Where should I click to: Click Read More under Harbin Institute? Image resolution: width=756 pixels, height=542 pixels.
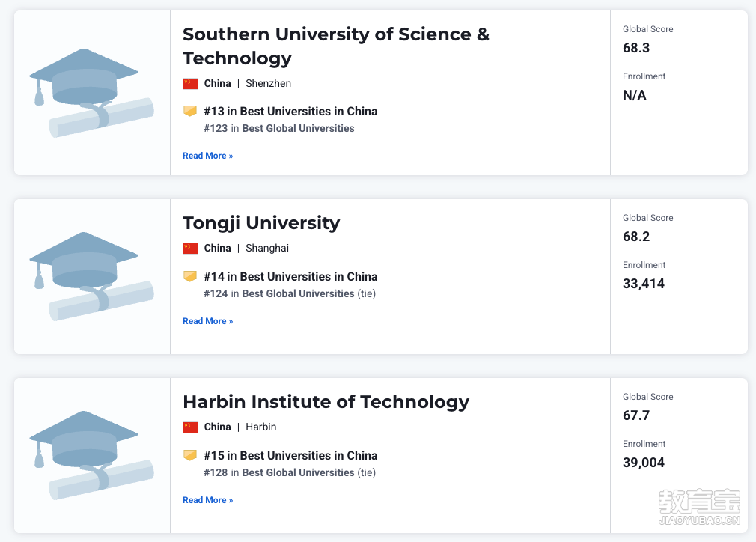(208, 500)
